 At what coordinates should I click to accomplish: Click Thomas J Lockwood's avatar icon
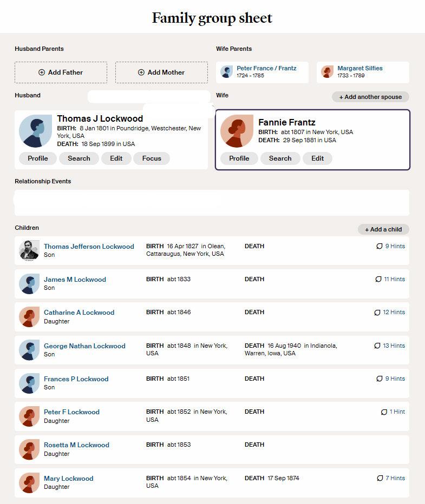click(x=35, y=131)
